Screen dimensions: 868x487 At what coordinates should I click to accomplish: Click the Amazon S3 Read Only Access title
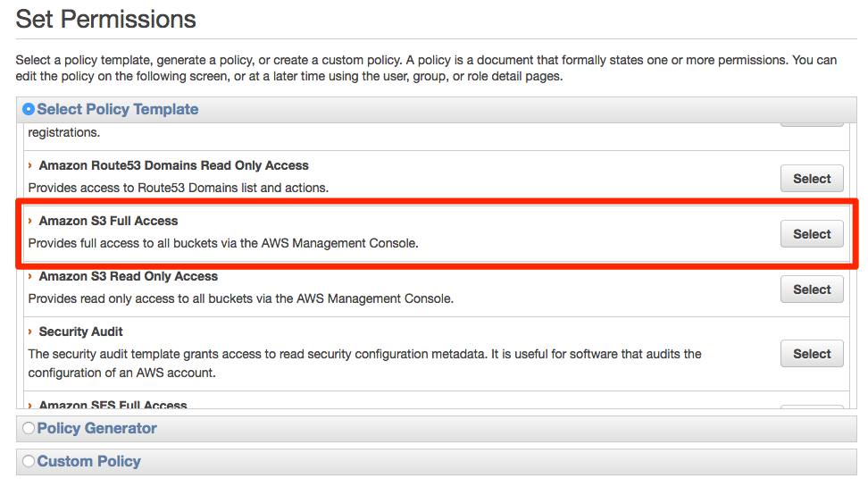129,276
